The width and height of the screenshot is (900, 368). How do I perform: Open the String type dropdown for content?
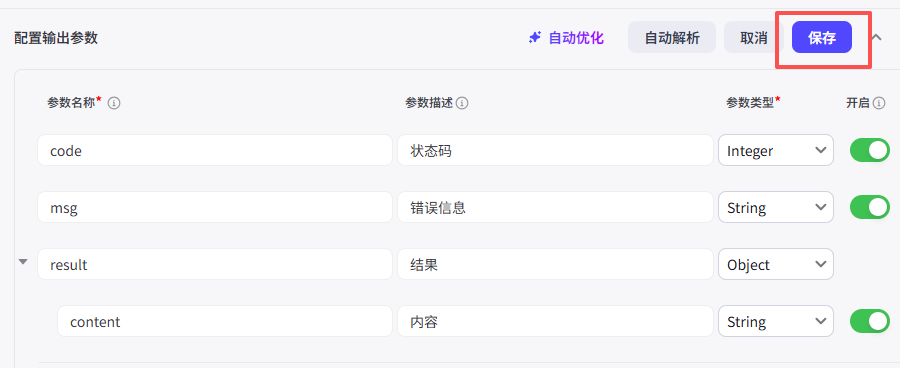click(775, 321)
